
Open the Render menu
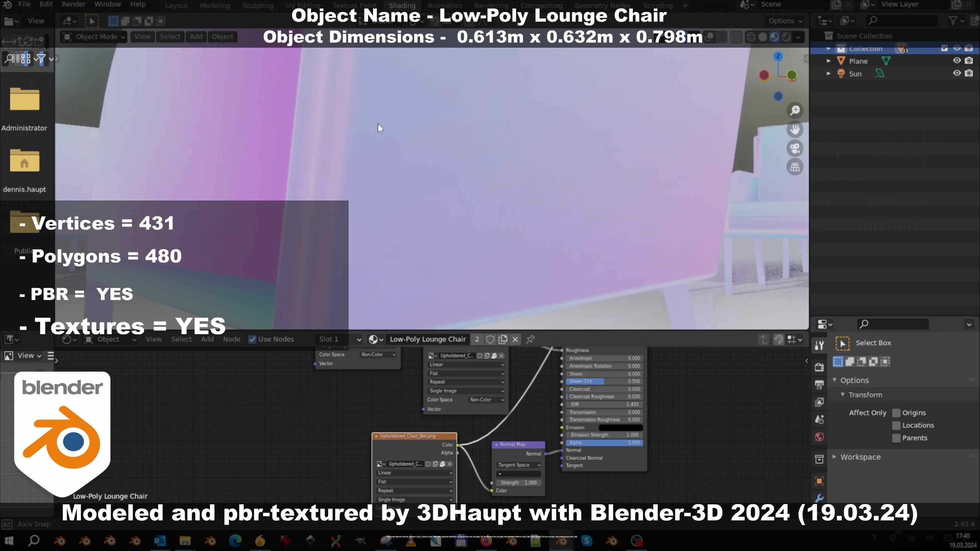pyautogui.click(x=73, y=5)
